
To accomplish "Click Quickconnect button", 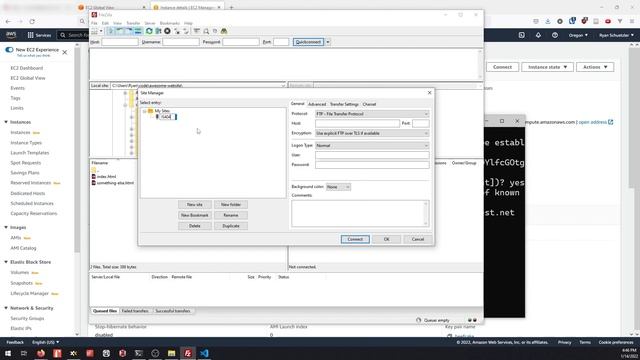I will click(x=308, y=42).
